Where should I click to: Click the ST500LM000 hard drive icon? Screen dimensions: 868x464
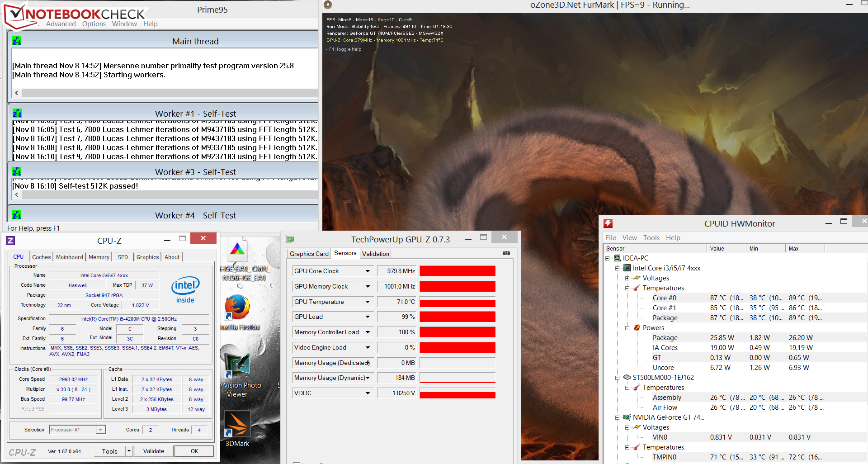coord(627,378)
